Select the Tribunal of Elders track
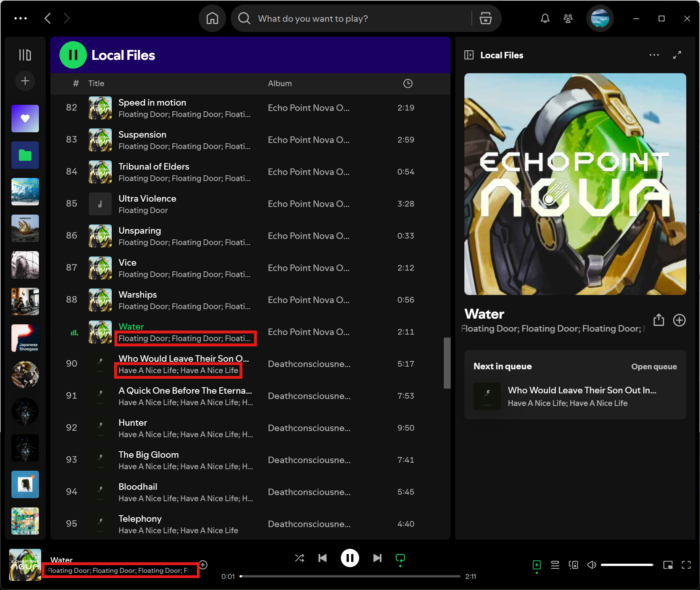 (250, 172)
